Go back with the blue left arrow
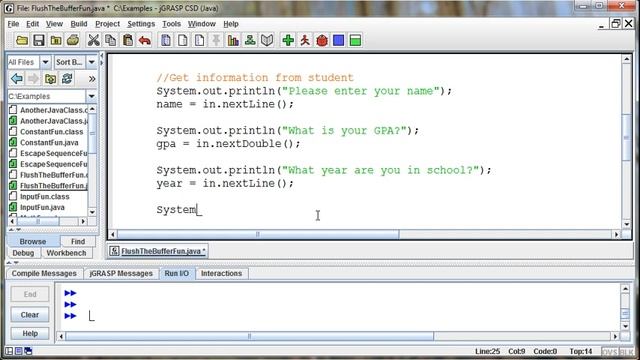 (x=17, y=78)
